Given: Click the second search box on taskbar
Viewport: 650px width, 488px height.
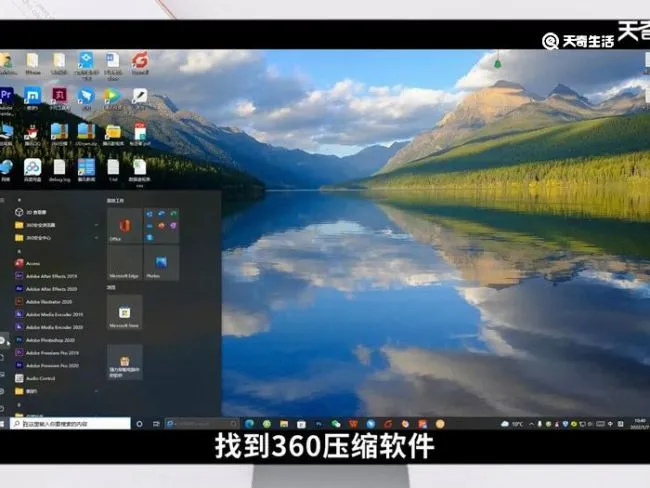Looking at the screenshot, I should [x=202, y=424].
